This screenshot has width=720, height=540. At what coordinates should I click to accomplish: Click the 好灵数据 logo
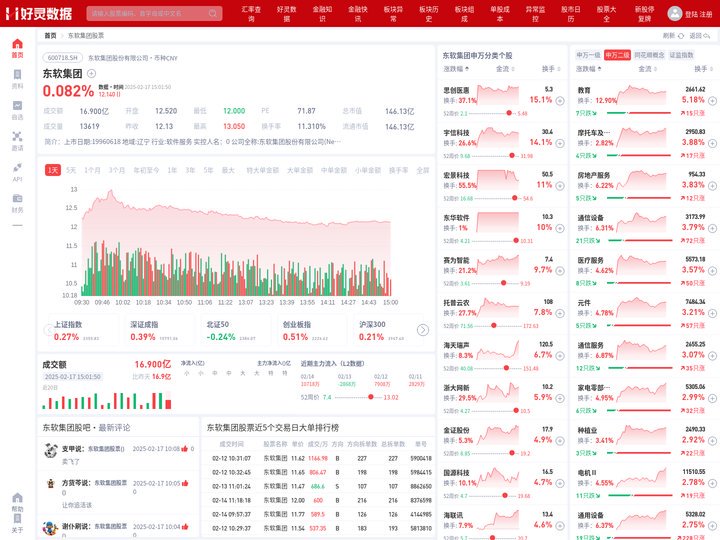click(x=39, y=13)
